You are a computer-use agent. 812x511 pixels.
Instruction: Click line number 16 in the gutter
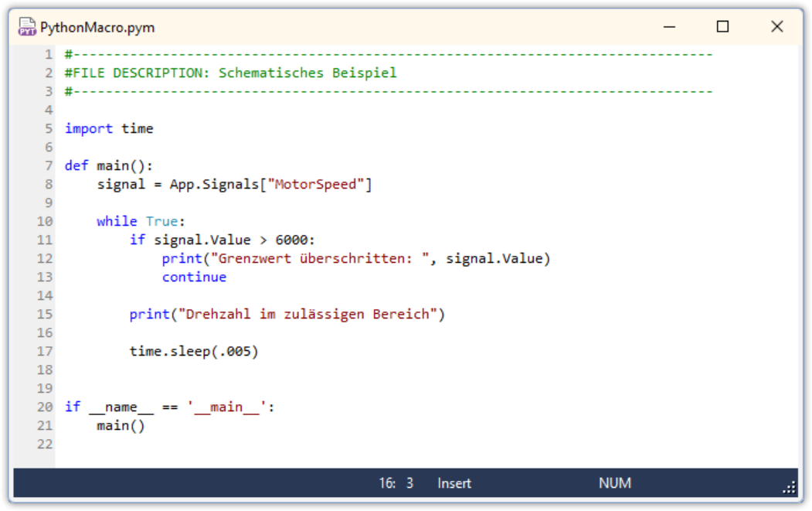[45, 332]
